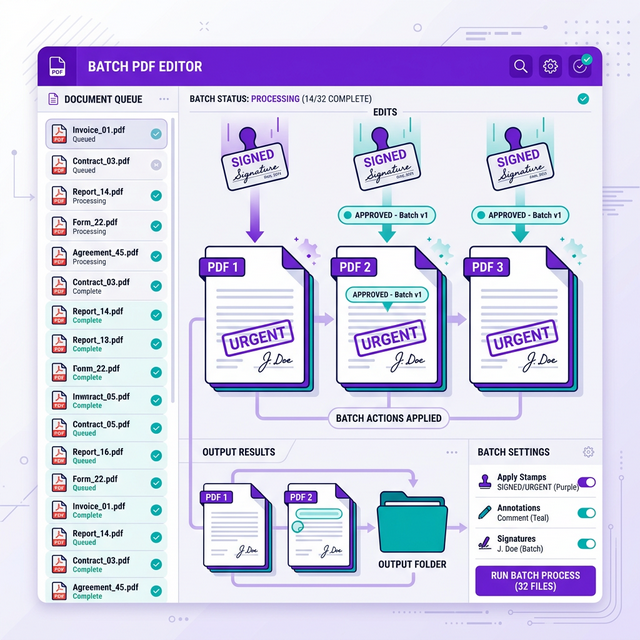
Task: Click the J. Doe signature on PDF 2
Action: pyautogui.click(x=407, y=361)
